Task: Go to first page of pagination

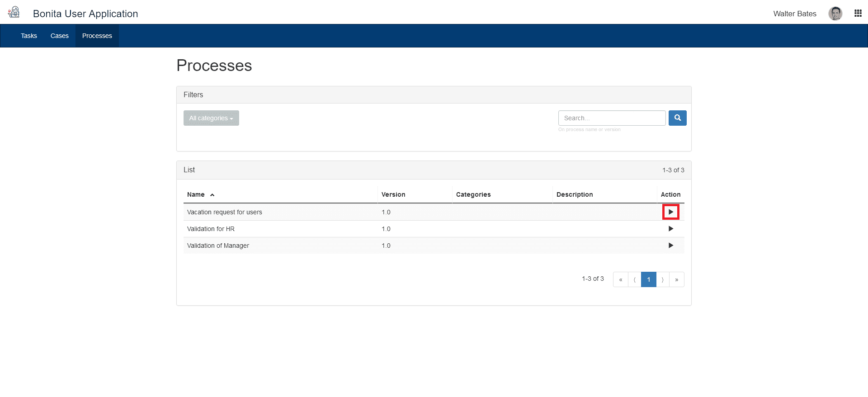Action: [621, 279]
